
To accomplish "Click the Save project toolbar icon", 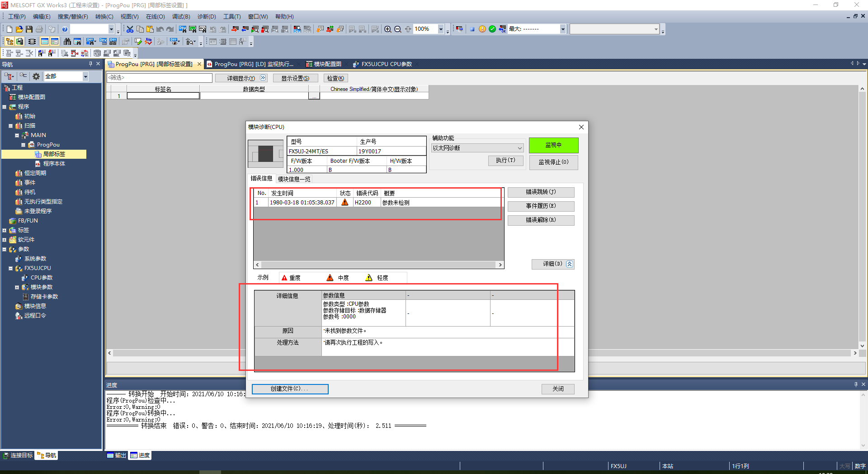I will click(29, 29).
